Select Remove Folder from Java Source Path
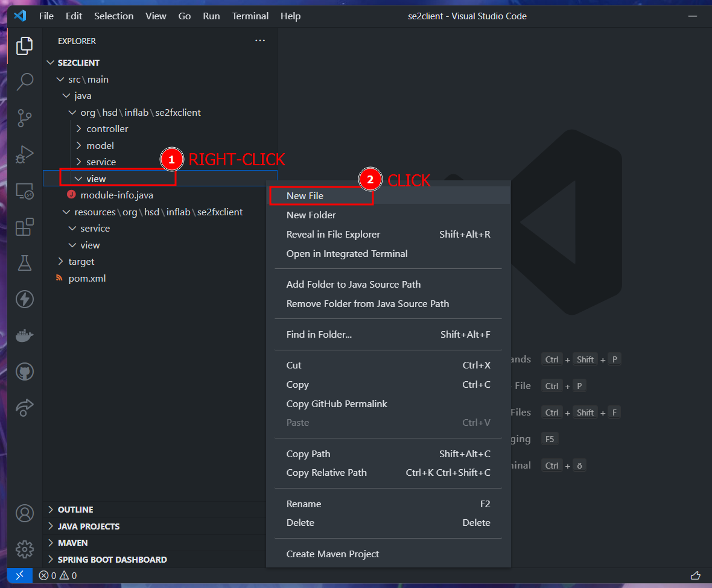Viewport: 712px width, 588px height. pos(388,303)
